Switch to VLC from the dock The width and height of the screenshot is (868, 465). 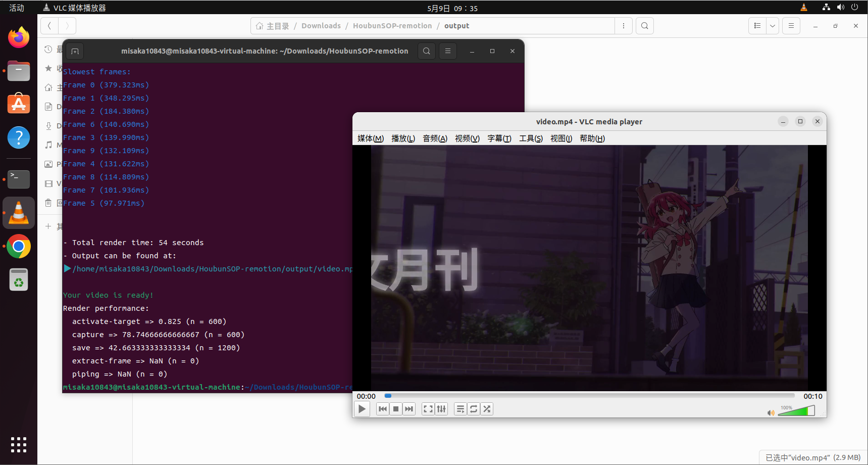[x=19, y=213]
